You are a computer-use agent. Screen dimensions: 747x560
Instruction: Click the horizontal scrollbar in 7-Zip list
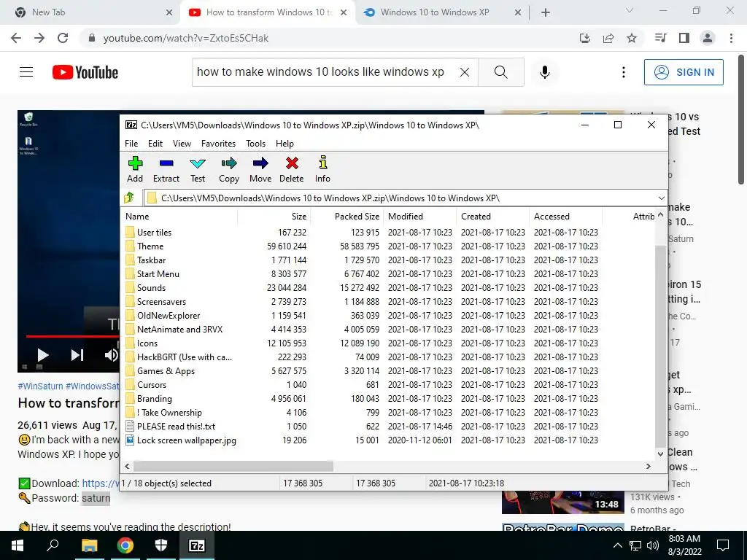233,466
